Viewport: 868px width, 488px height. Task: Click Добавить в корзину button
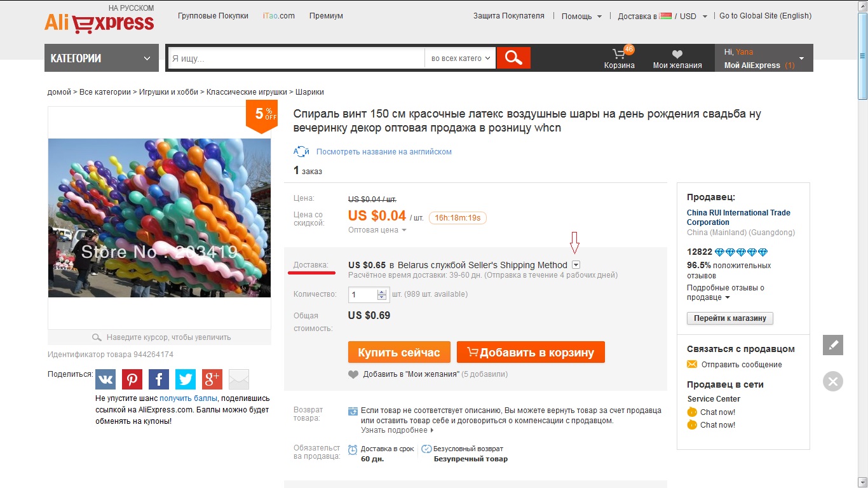coord(531,352)
